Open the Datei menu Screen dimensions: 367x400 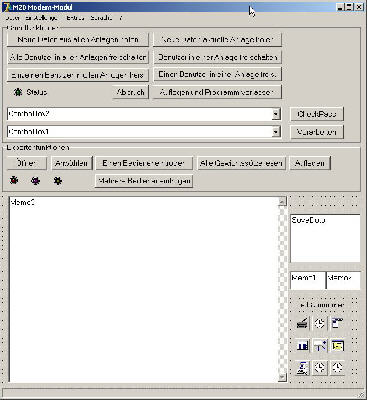[x=12, y=18]
